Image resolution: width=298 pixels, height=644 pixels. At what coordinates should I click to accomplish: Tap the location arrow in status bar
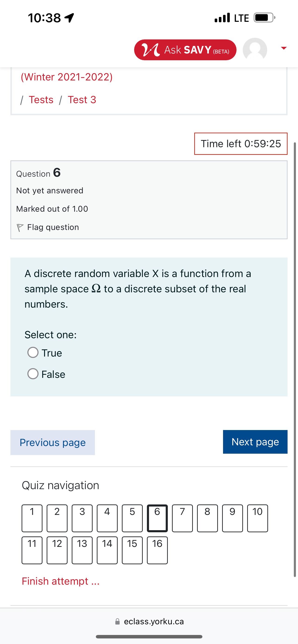(x=69, y=18)
